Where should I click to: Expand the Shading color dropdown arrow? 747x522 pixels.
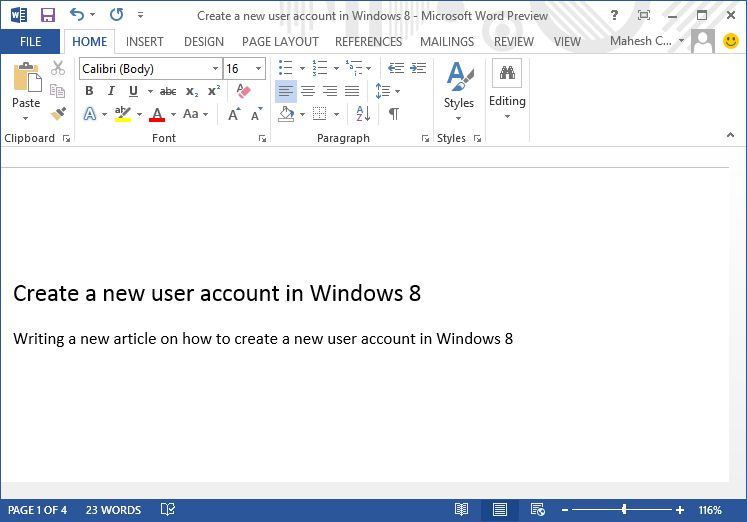tap(302, 114)
